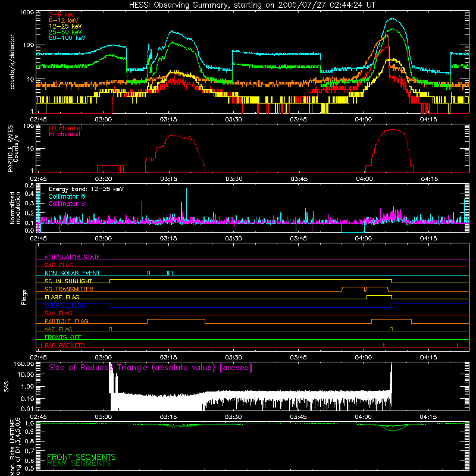This screenshot has width=476, height=476.
Task: Click 03:45 tick under modulation plot
Action: 299,239
